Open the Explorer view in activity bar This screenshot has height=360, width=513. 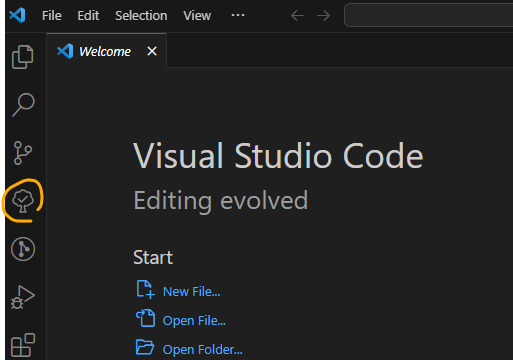click(23, 57)
